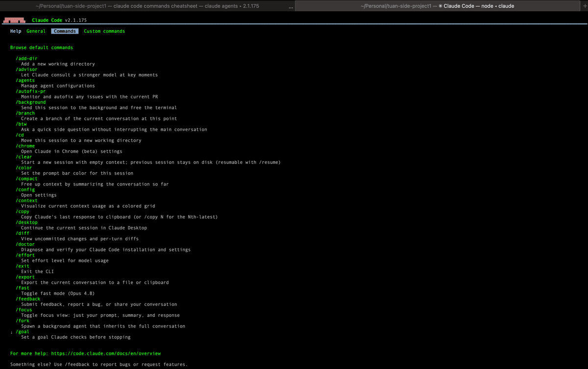Click 'Something else? Use /feedback' footer line

click(x=99, y=365)
